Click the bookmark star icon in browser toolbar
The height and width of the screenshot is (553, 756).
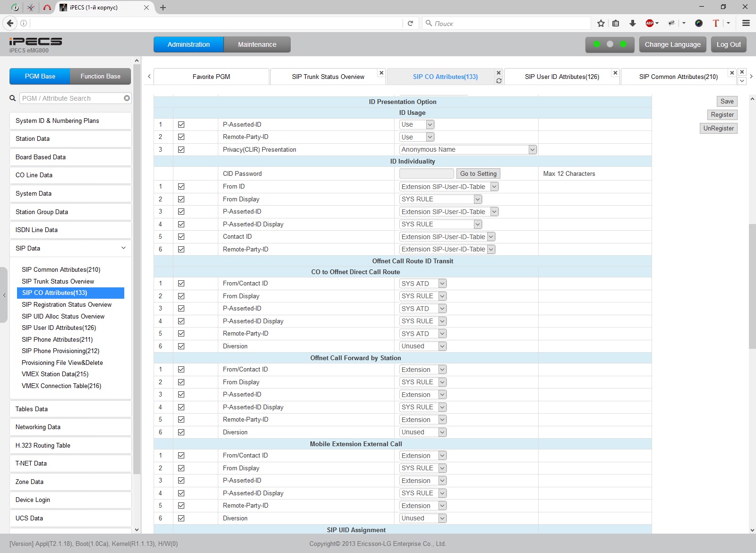601,23
